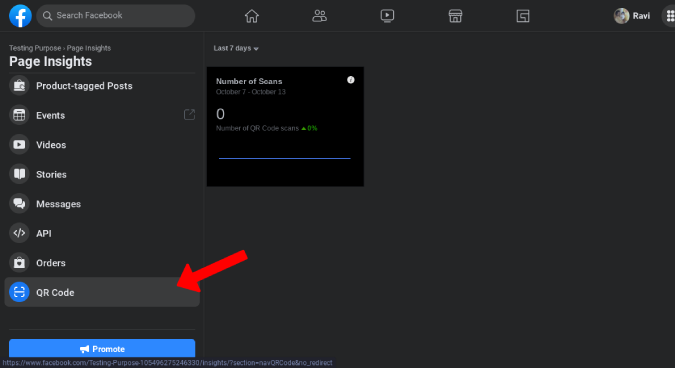Click the Ravi profile name
675x368 pixels.
641,16
